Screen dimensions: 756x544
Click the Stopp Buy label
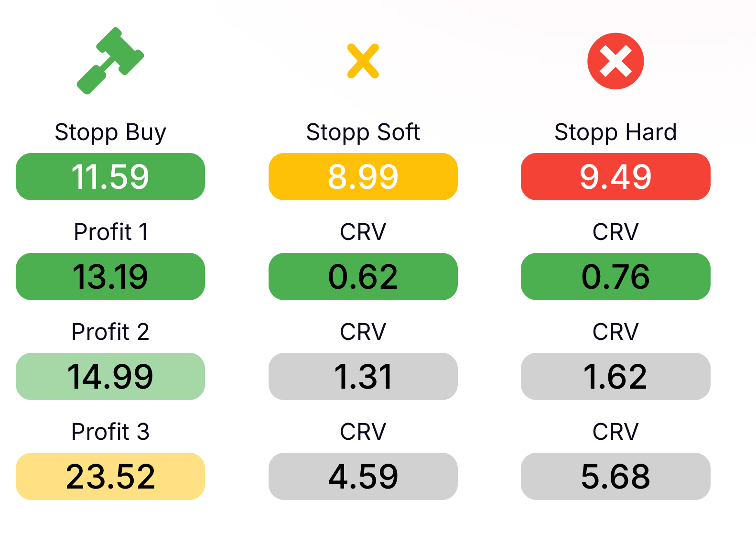pos(110,132)
